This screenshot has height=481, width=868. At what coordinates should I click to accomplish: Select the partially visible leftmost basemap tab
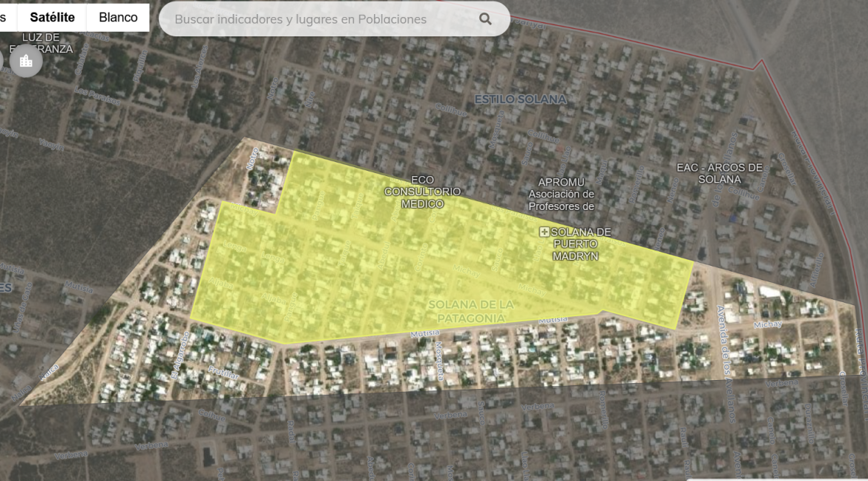coord(4,17)
